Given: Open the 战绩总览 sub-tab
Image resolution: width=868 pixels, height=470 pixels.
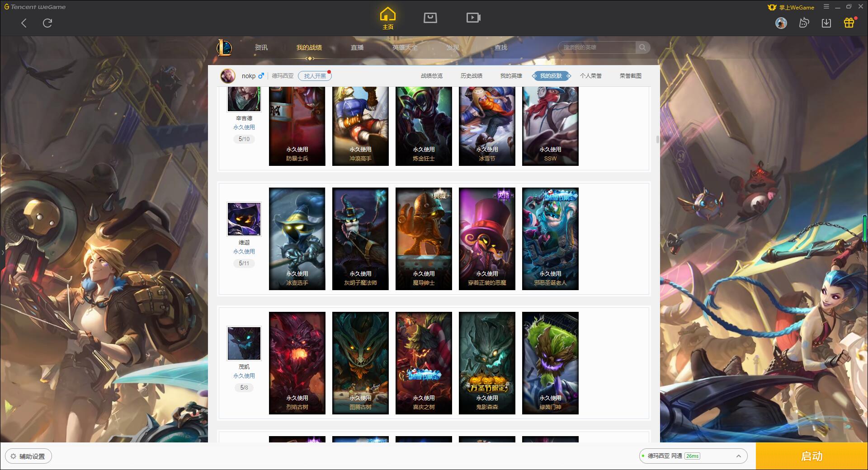Looking at the screenshot, I should pyautogui.click(x=432, y=76).
